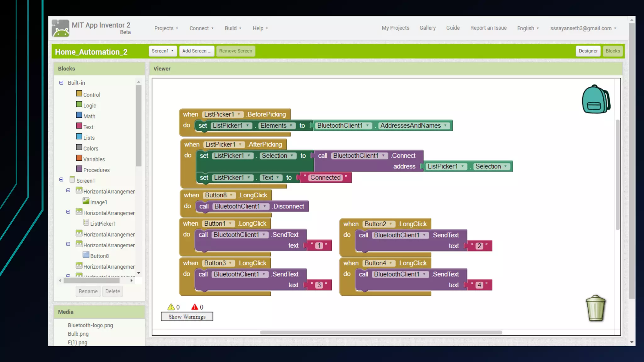This screenshot has height=362, width=644.
Task: Click the Show Warnings button
Action: [x=187, y=316]
